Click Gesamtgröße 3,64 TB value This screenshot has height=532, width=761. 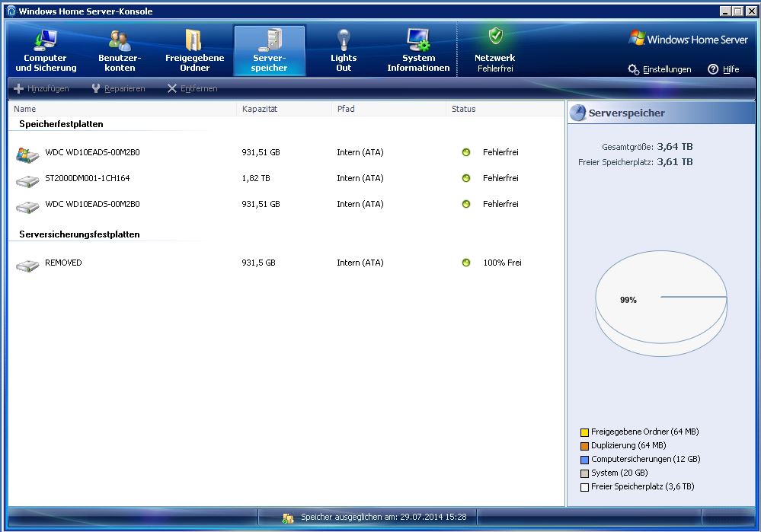coord(675,146)
